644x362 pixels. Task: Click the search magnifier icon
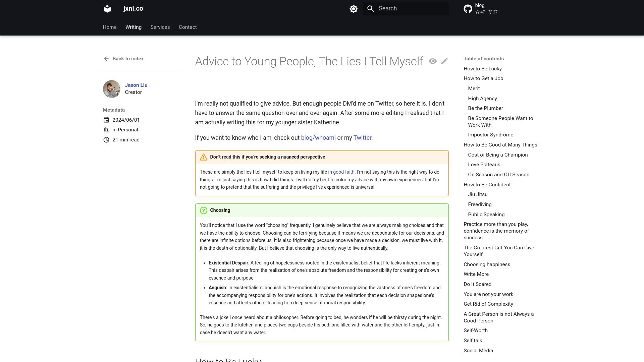tap(371, 9)
